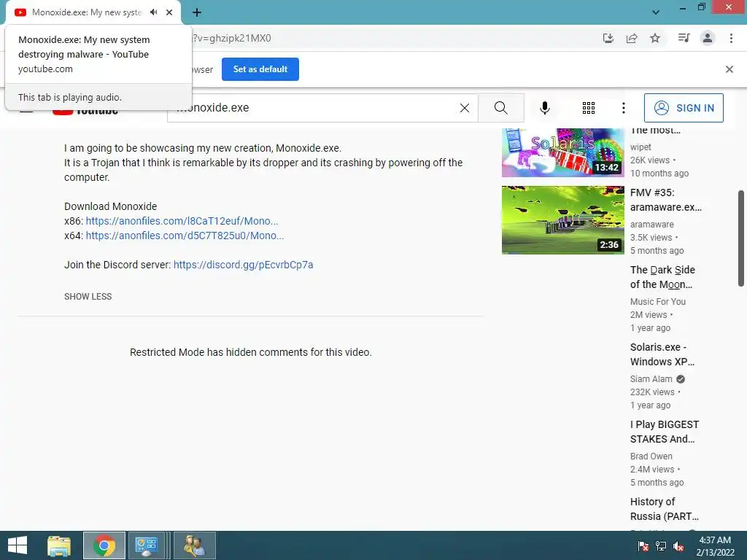Open the aramaware.exe video thumbnail
This screenshot has width=747, height=560.
click(x=562, y=220)
